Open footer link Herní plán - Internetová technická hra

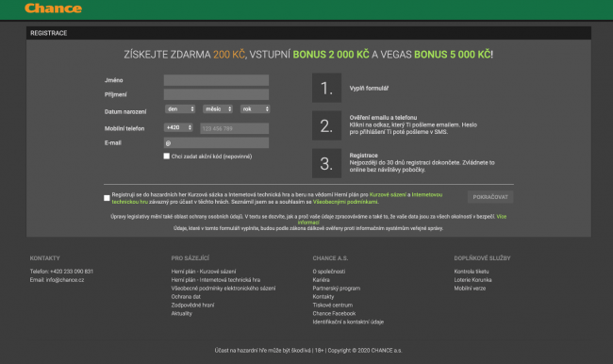[x=215, y=280]
